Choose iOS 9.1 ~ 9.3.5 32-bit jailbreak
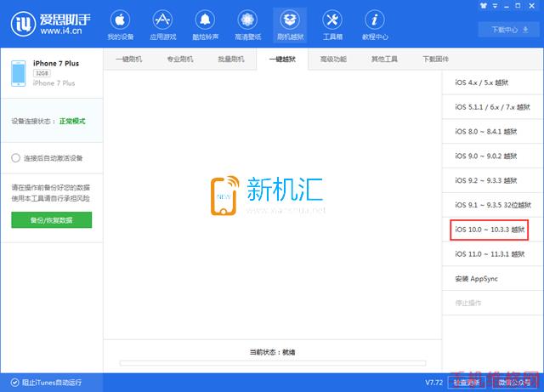The image size is (544, 392). click(493, 205)
